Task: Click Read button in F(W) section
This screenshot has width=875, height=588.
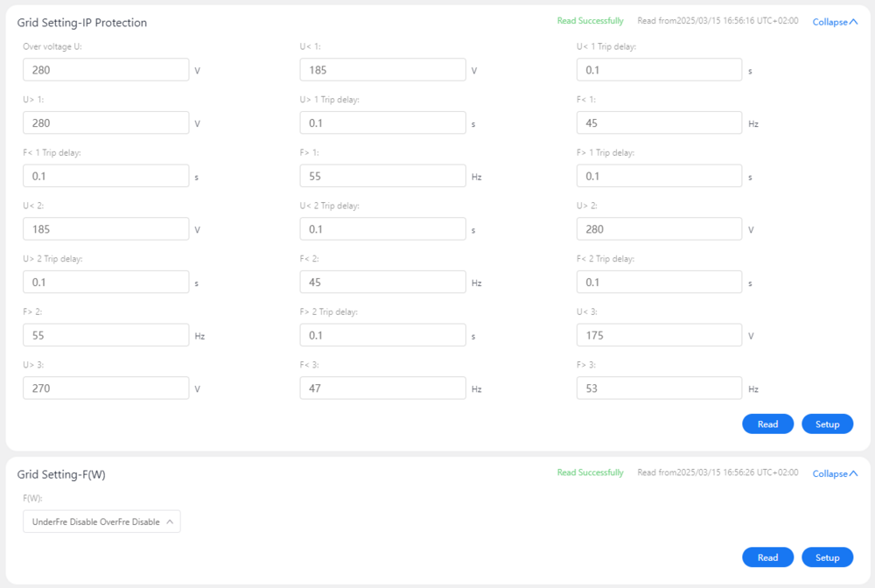Action: 767,557
